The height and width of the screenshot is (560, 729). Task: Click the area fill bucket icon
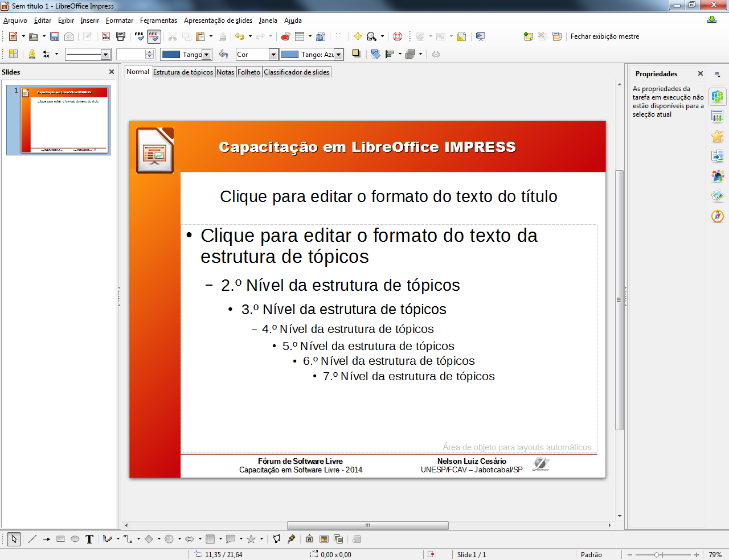(223, 54)
